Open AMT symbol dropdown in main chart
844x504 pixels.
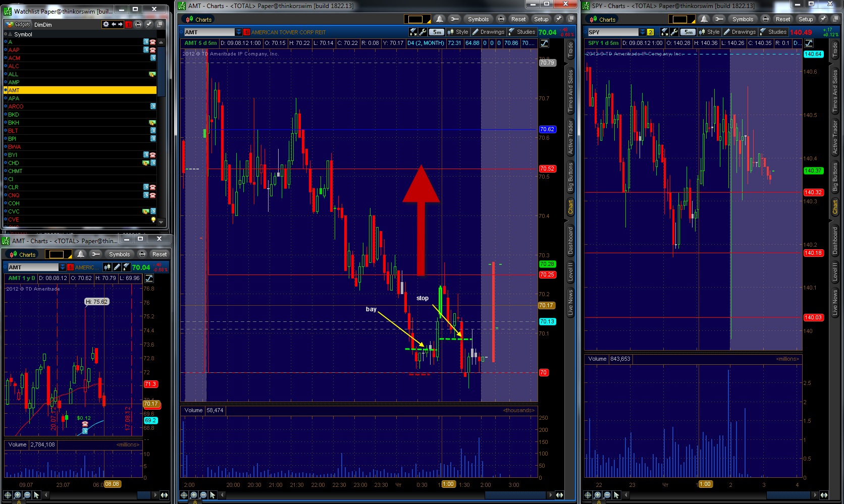pyautogui.click(x=239, y=32)
